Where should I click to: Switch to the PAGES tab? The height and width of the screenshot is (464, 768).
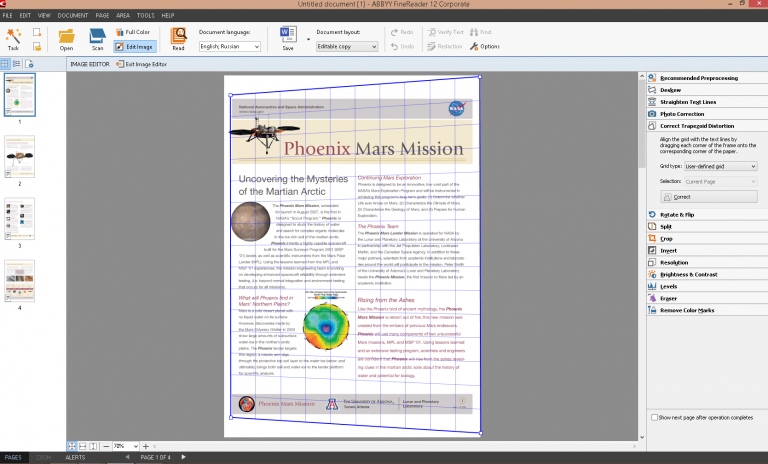click(13, 458)
